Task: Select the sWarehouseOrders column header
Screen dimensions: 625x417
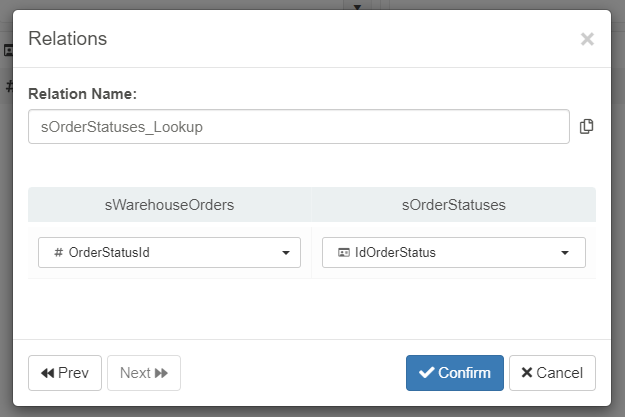Action: tap(169, 204)
